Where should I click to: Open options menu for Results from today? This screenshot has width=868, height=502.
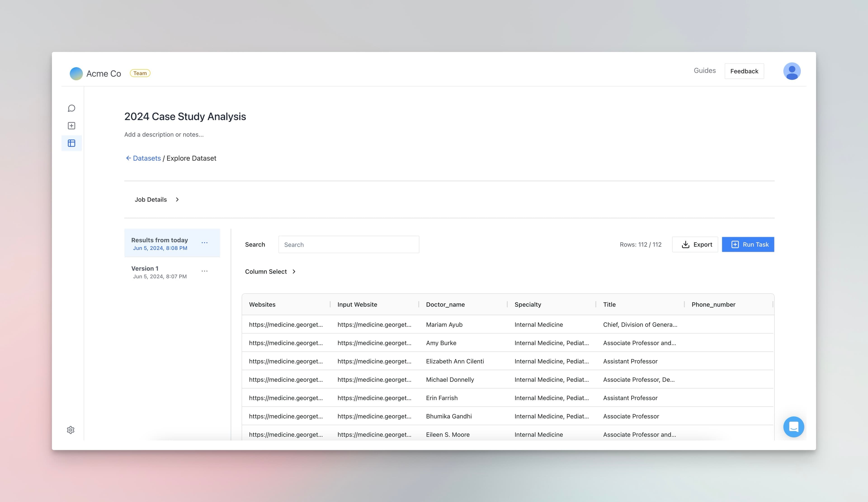pyautogui.click(x=205, y=242)
